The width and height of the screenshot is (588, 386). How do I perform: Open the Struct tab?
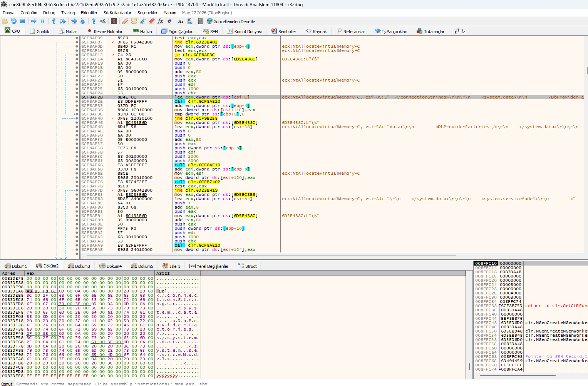coord(247,266)
